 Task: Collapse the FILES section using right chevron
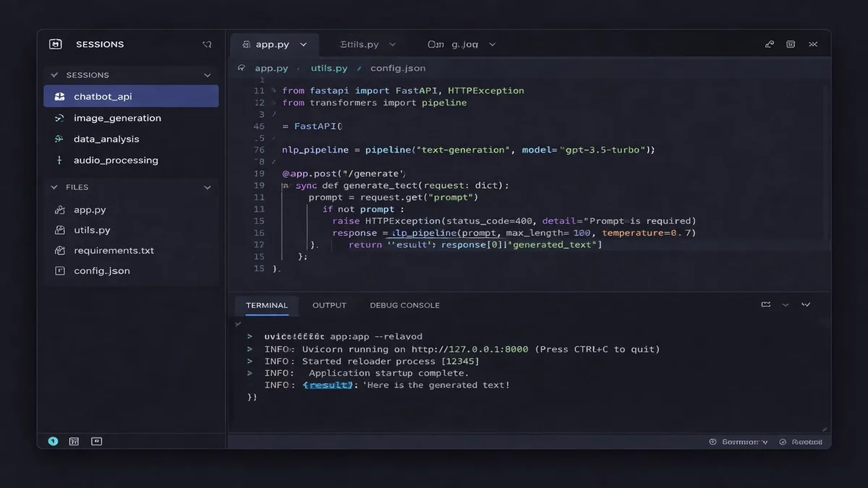tap(208, 187)
